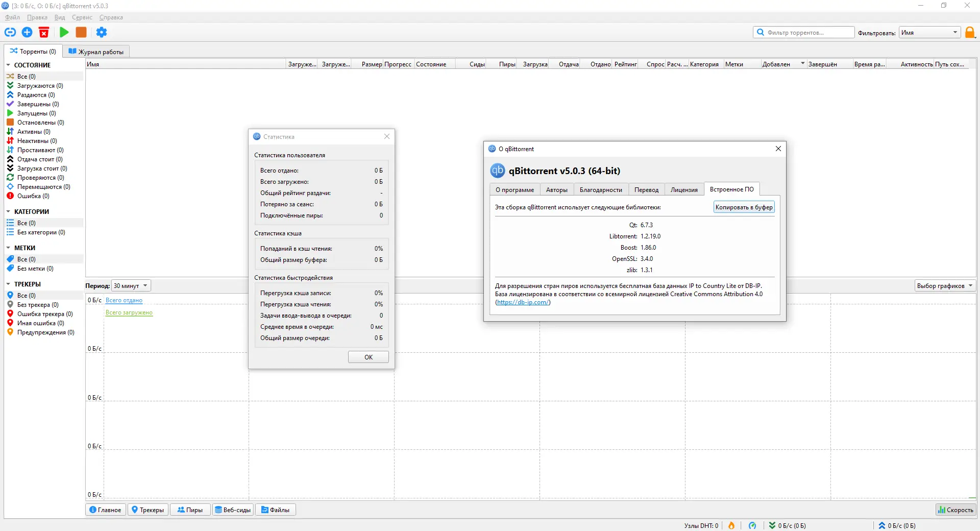Click the alternative speed limits status icon
This screenshot has width=980, height=531.
[x=752, y=525]
